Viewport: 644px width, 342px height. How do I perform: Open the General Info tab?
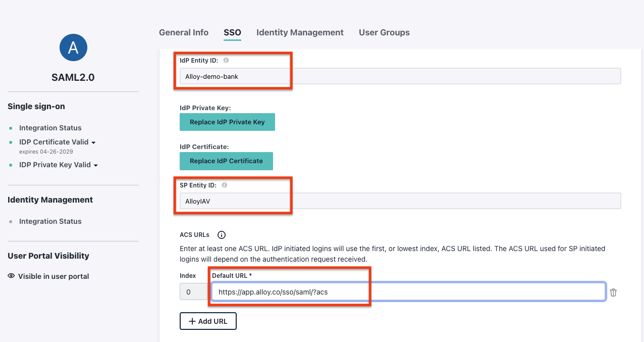184,32
